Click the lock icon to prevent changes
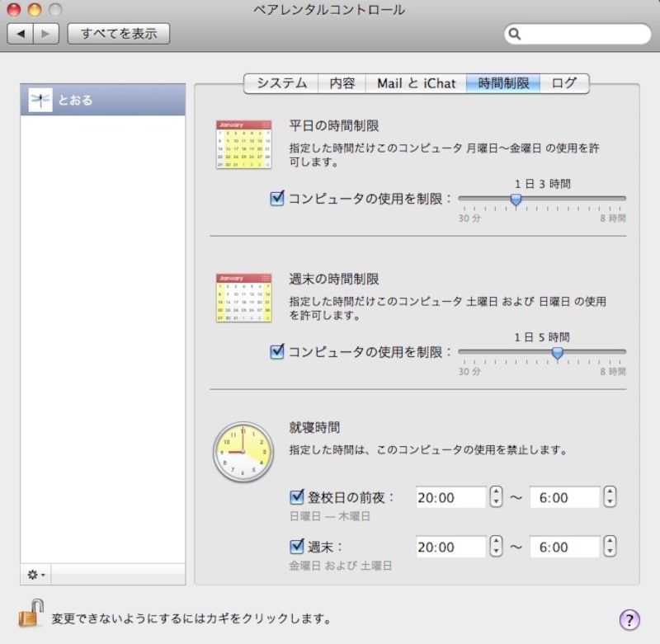 [31, 613]
